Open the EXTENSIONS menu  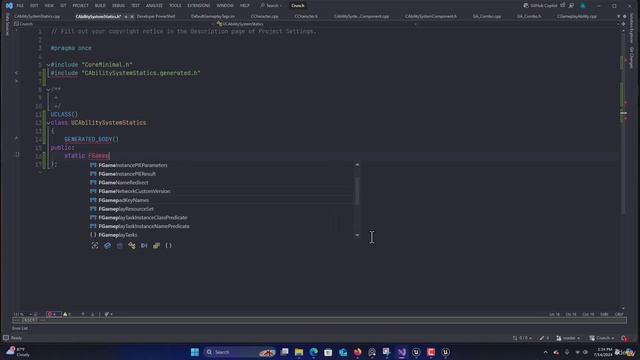click(199, 6)
